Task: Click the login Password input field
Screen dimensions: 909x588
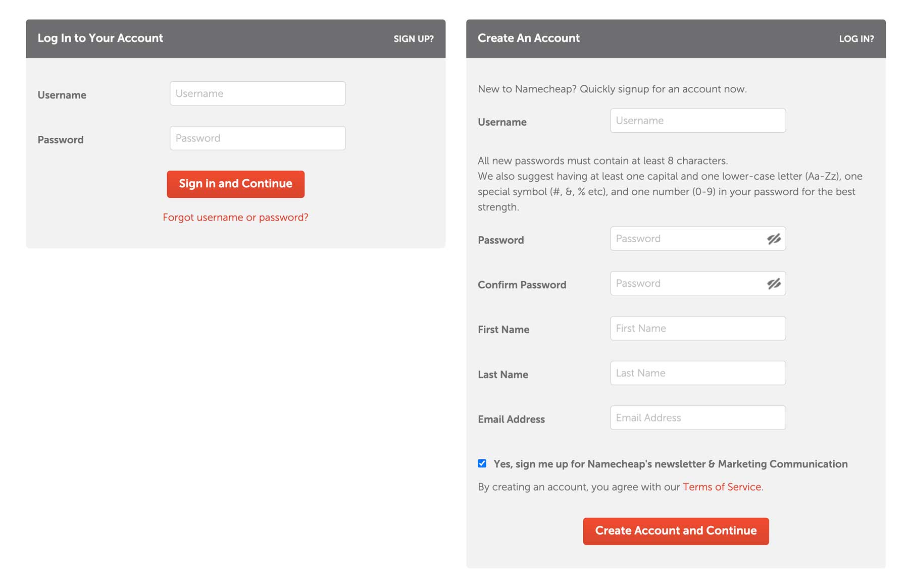Action: 257,138
